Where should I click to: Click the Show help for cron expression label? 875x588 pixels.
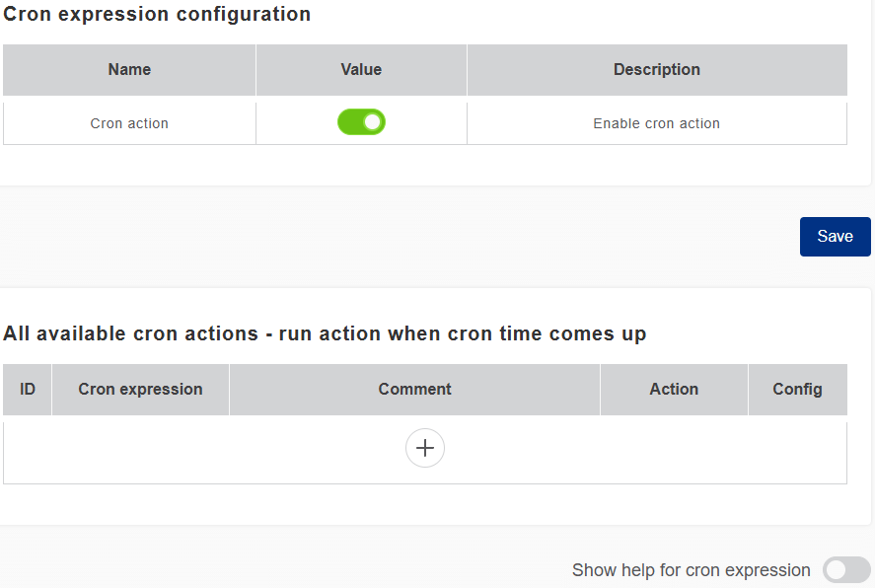tap(691, 570)
